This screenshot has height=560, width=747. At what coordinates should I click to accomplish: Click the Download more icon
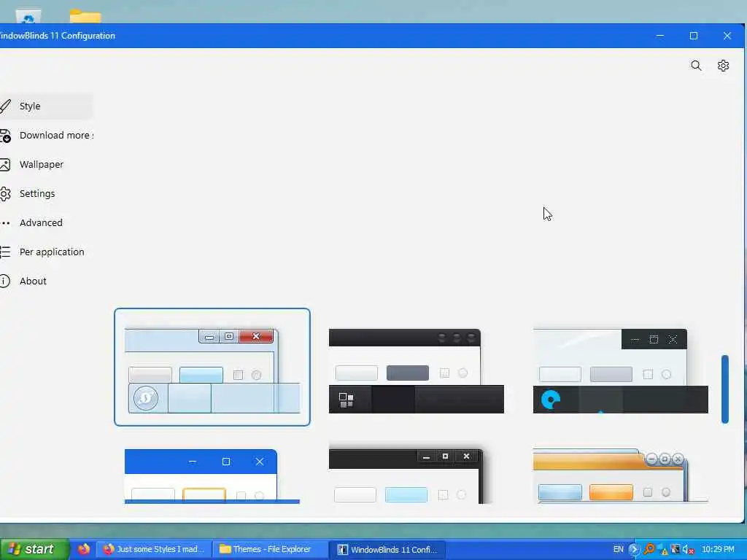click(x=5, y=136)
